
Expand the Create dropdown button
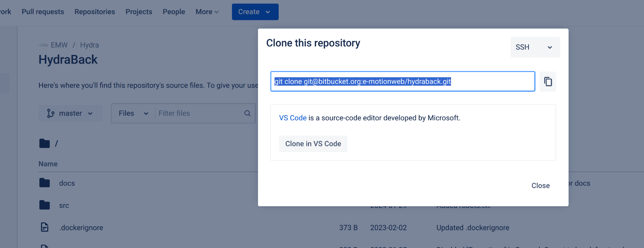(x=255, y=12)
